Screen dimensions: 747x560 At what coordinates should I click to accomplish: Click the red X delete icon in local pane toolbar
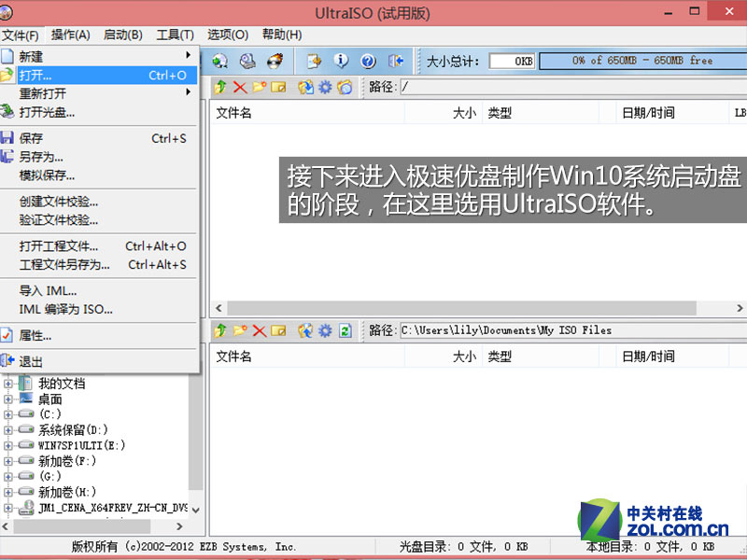click(x=260, y=330)
